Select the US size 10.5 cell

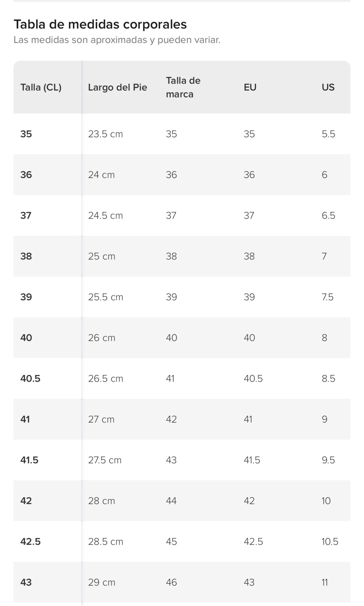330,542
